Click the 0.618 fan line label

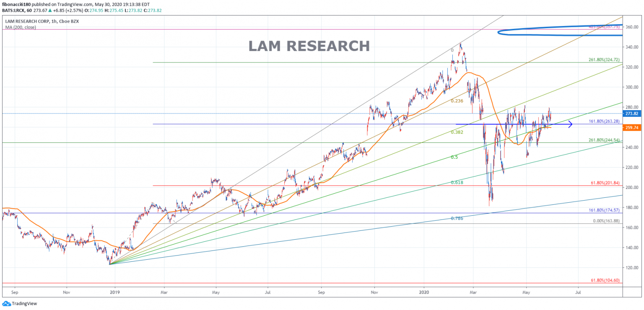(x=457, y=182)
